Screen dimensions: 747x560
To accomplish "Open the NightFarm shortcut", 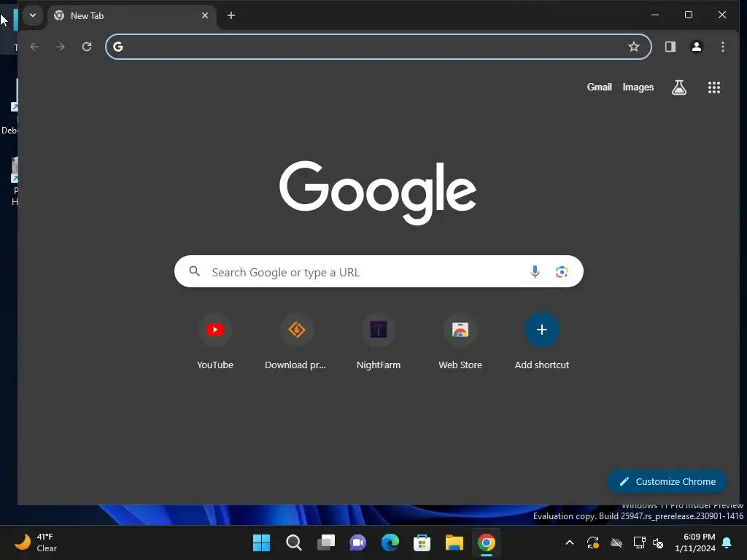I will point(379,341).
